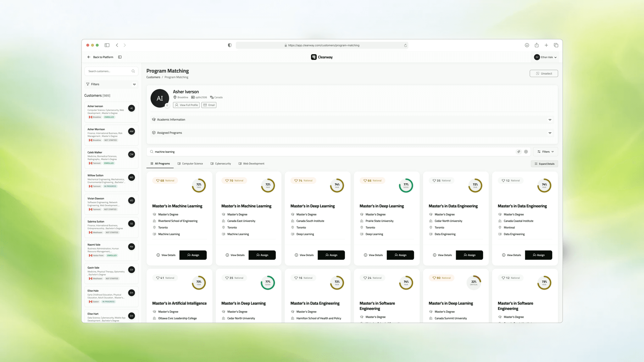Switch to the Cybersecurity tab
The height and width of the screenshot is (362, 644).
pyautogui.click(x=220, y=164)
